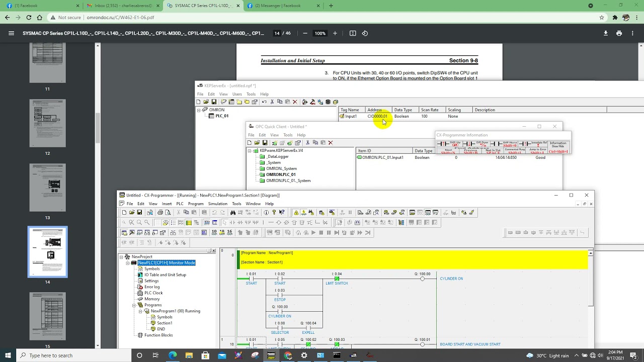644x362 pixels.
Task: Bookmark this page with the star icon
Action: pos(602,17)
